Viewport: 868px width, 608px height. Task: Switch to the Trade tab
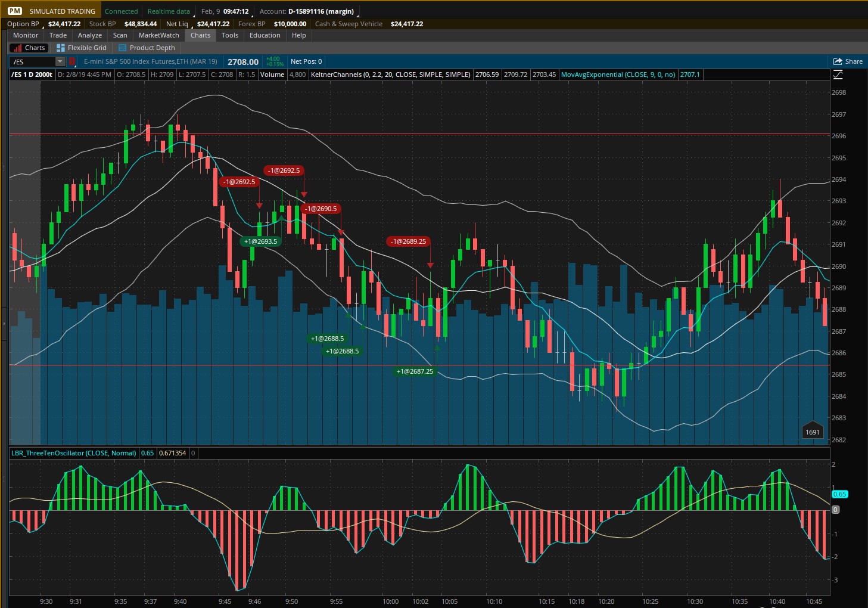(58, 35)
